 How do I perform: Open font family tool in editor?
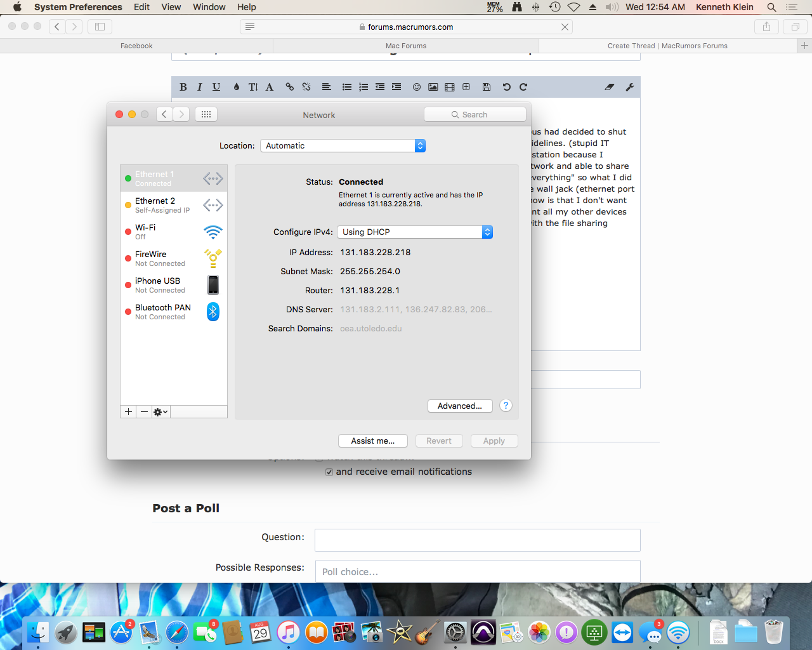pyautogui.click(x=270, y=87)
